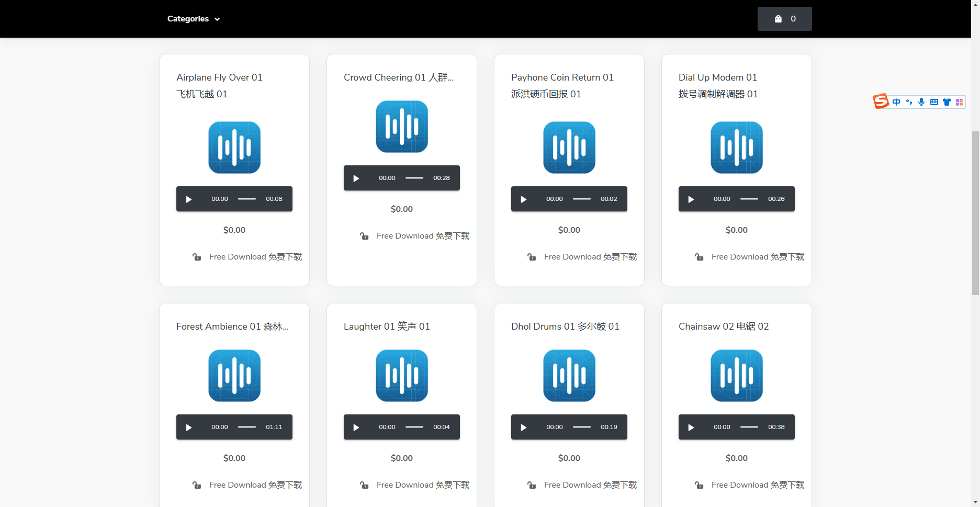This screenshot has width=980, height=507.
Task: Free Download the Dial Up Modem 01 sound
Action: click(x=757, y=257)
